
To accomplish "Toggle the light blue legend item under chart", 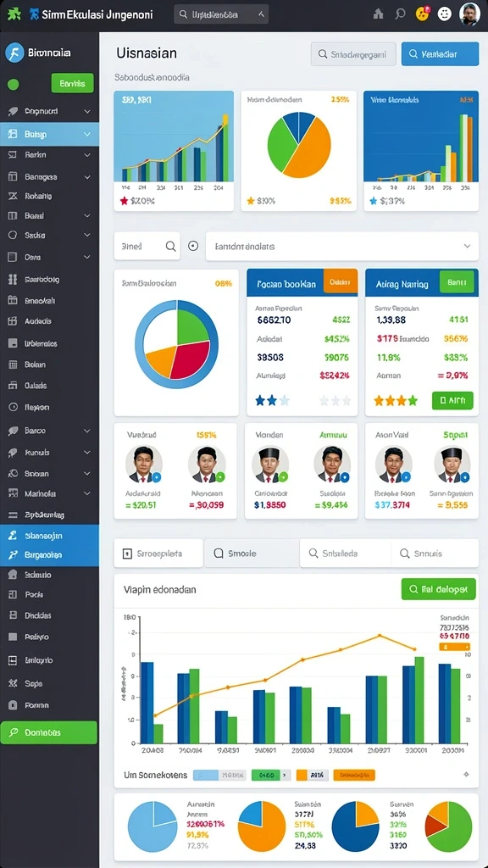I will click(x=220, y=775).
